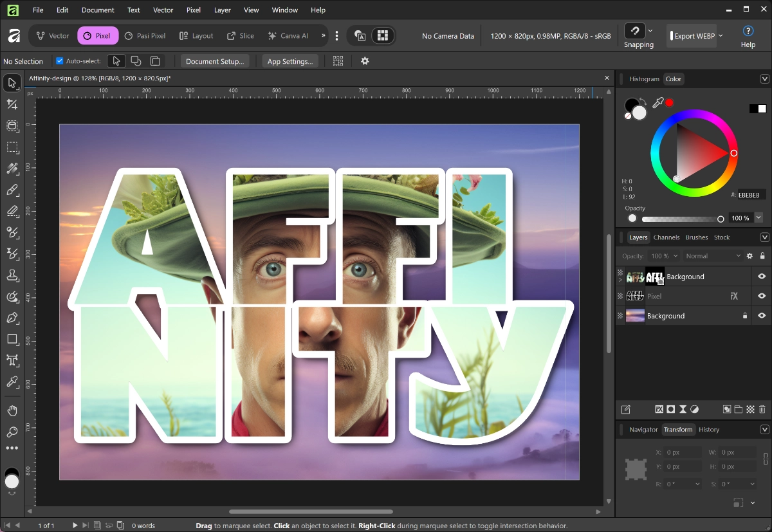
Task: Expand the top Background layer group
Action: [x=621, y=280]
